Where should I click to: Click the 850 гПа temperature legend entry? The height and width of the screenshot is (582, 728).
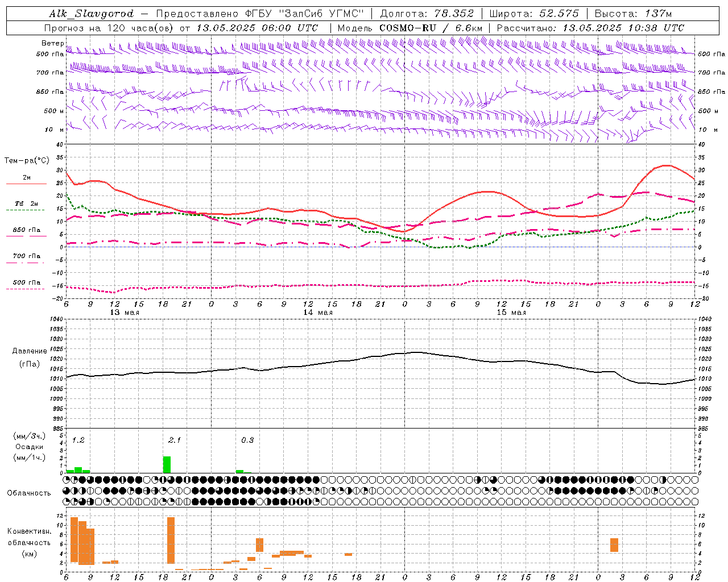(26, 230)
